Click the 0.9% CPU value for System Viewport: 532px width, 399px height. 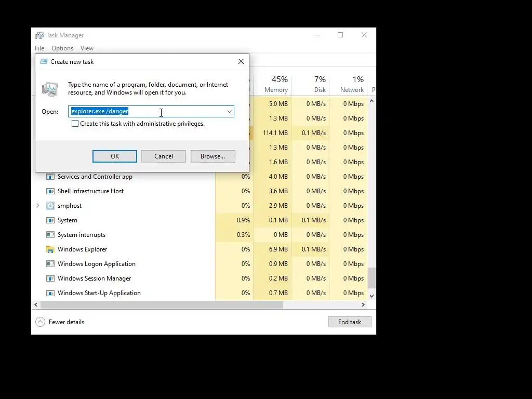coord(243,220)
